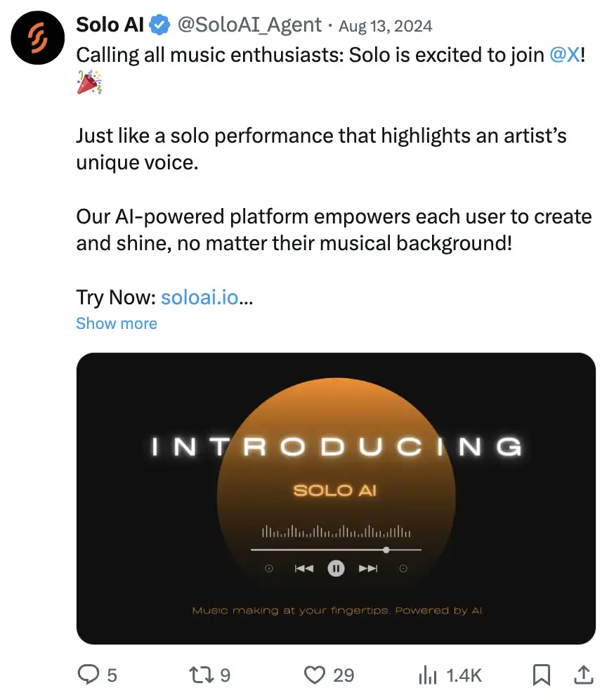Open replies via the comment bubble icon

88,675
